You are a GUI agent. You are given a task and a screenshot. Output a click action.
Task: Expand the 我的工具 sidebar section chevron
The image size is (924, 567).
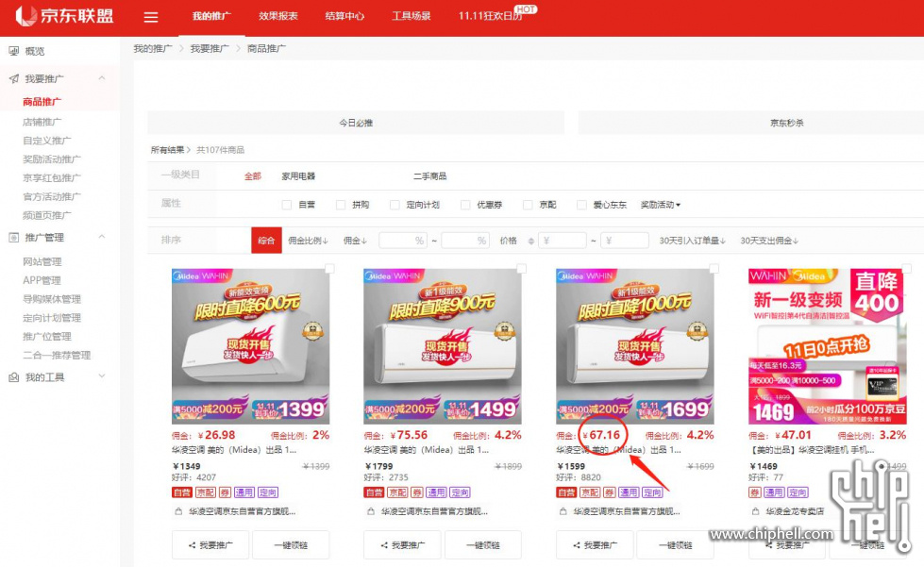[x=102, y=376]
